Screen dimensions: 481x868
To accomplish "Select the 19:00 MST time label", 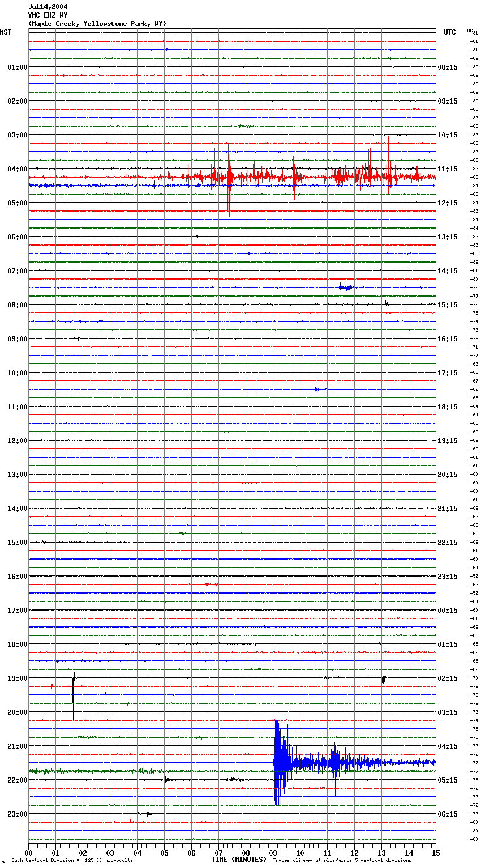I will (x=18, y=678).
